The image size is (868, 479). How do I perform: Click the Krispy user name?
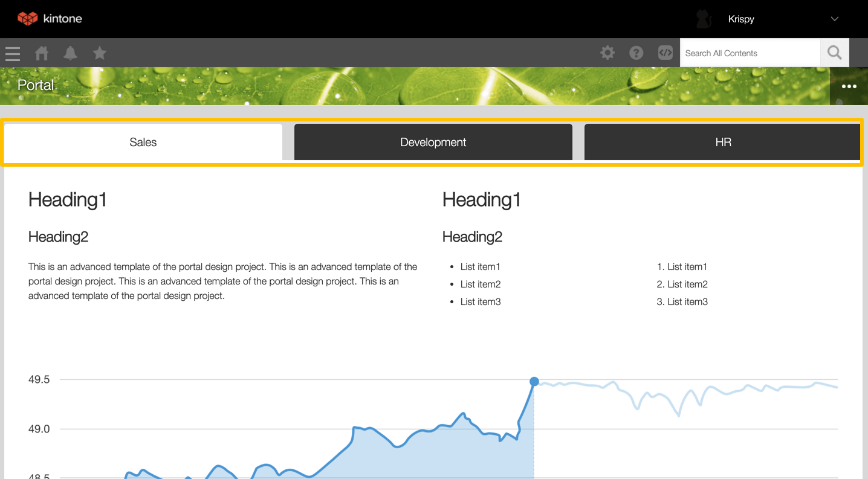coord(741,19)
